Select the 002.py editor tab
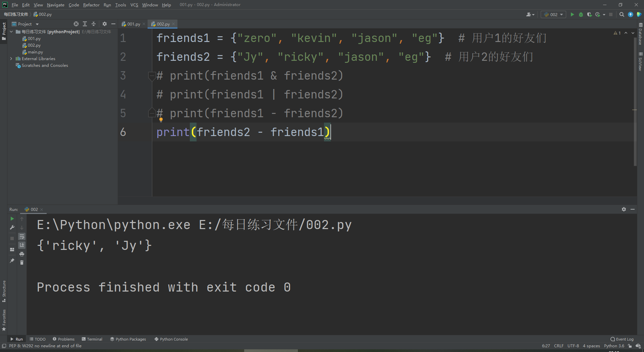The image size is (644, 352). point(162,24)
